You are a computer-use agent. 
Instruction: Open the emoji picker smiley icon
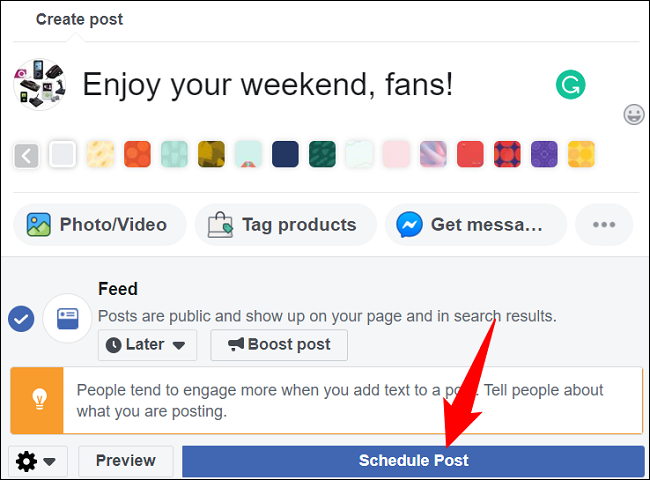(634, 114)
